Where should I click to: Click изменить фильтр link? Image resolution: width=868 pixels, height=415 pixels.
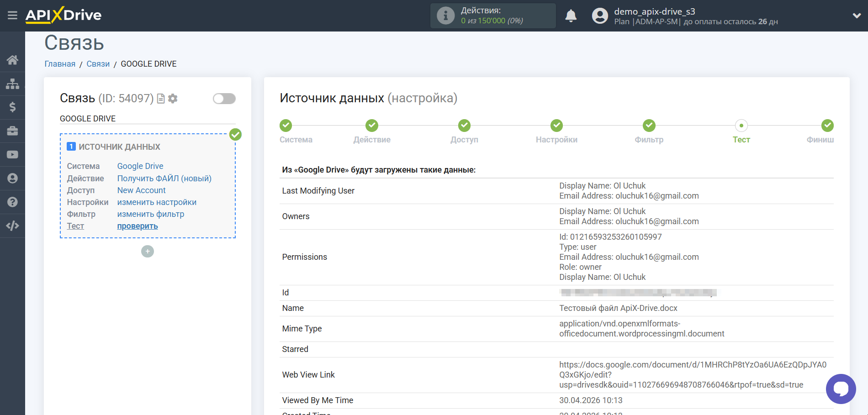[x=151, y=214]
